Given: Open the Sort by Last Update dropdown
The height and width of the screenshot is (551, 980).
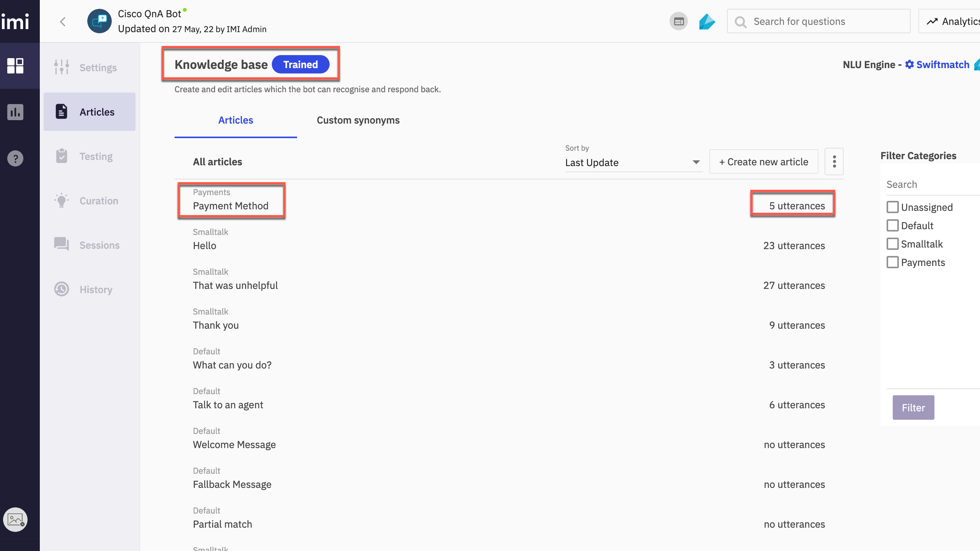Looking at the screenshot, I should click(634, 163).
